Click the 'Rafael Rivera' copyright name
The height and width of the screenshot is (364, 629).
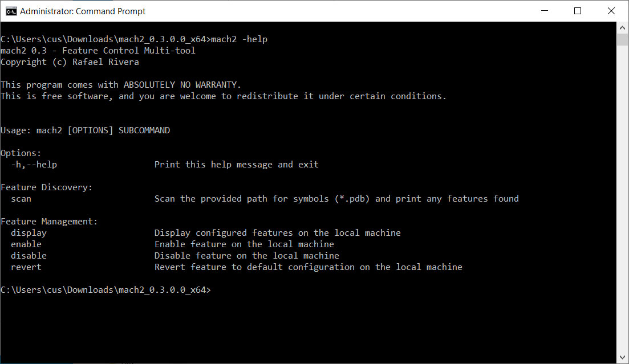tap(105, 62)
